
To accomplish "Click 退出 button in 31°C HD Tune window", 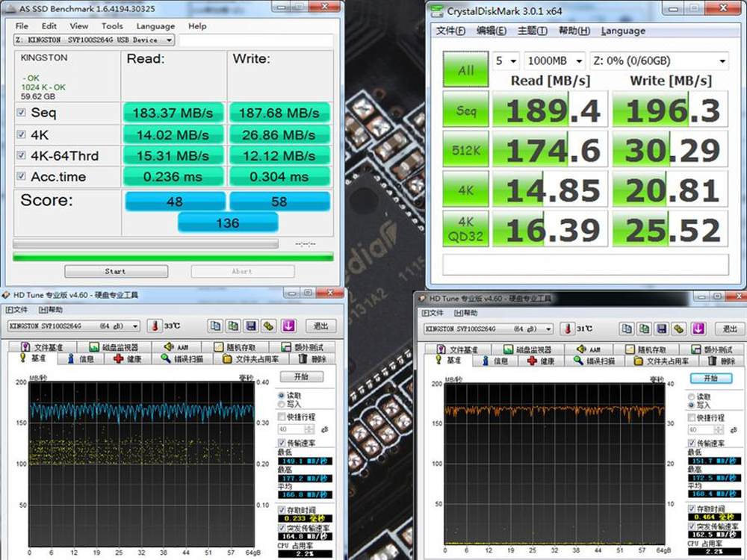I will pyautogui.click(x=731, y=329).
